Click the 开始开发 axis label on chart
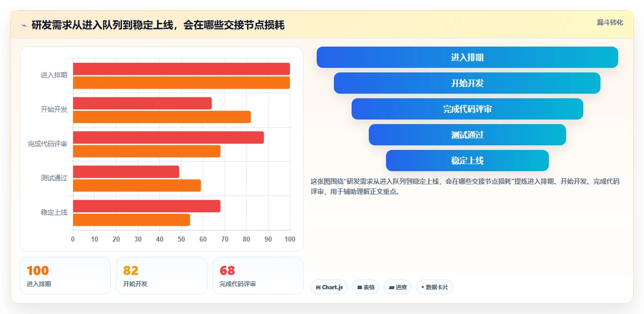The image size is (644, 314). [x=54, y=109]
